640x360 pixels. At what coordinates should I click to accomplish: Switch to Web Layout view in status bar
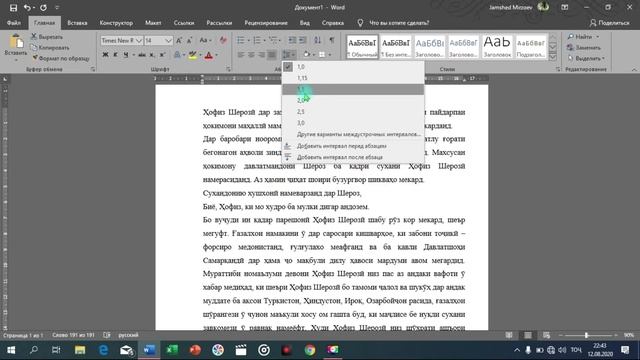click(547, 335)
